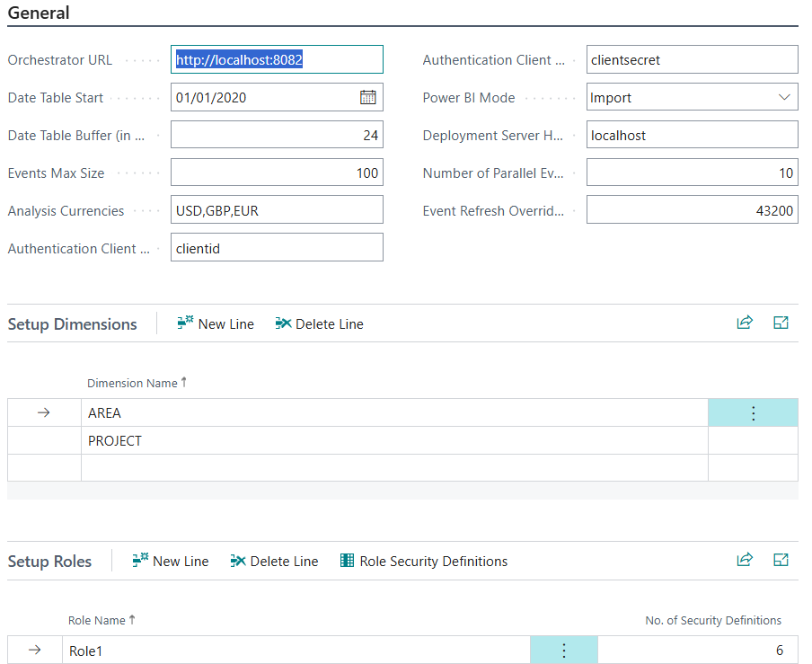Click Delete Line icon in Setup Dimensions
The width and height of the screenshot is (812, 664).
pos(283,323)
